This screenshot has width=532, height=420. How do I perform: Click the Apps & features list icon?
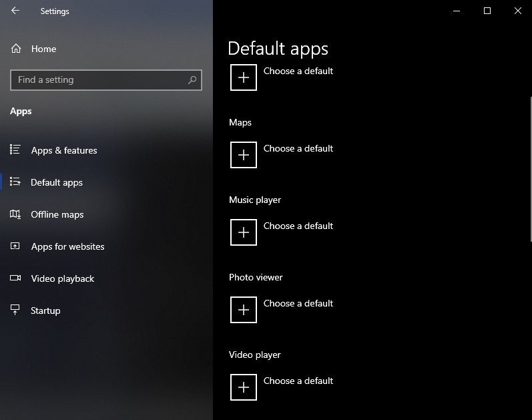point(15,150)
